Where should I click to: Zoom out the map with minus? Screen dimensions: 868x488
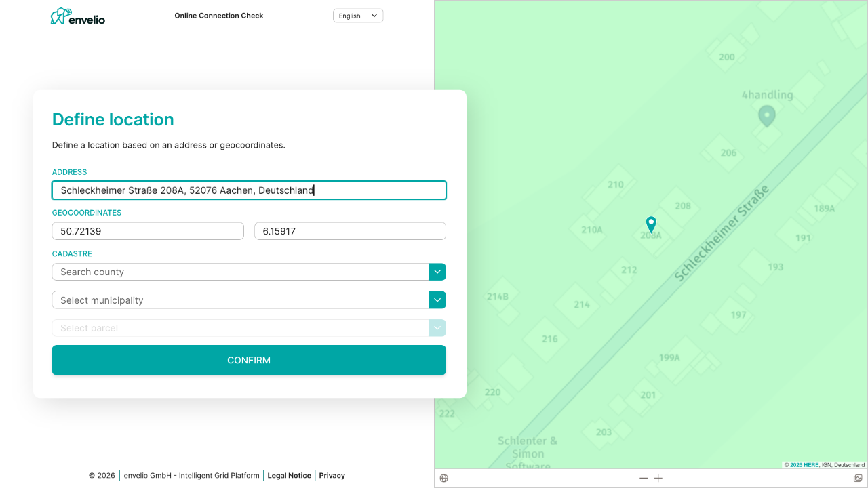coord(644,478)
